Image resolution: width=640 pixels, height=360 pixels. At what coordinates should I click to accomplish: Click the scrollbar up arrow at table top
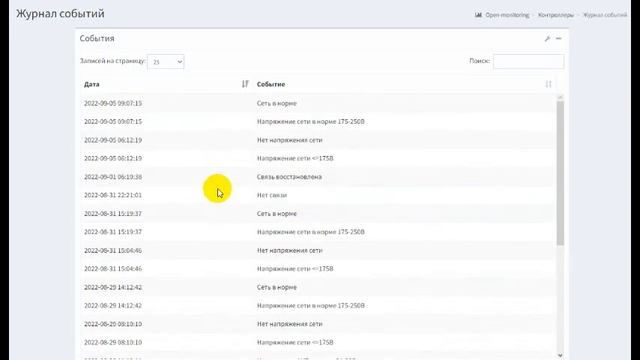[560, 97]
